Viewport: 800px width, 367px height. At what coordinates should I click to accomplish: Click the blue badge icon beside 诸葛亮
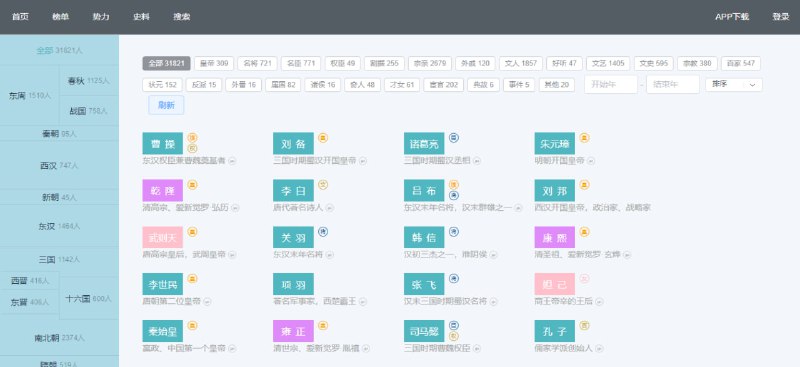[454, 137]
